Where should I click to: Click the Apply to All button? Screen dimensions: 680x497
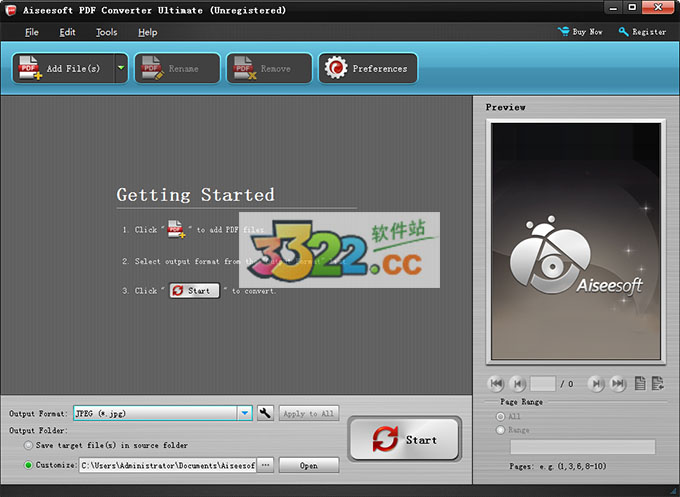(x=308, y=414)
